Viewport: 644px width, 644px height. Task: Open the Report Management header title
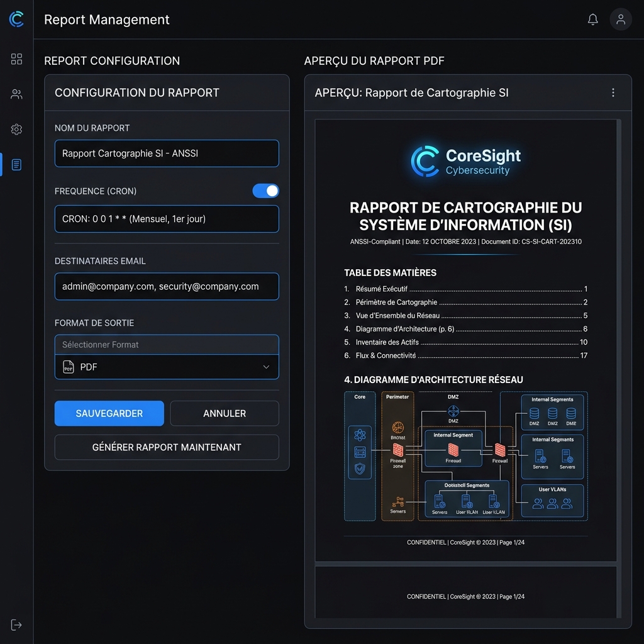pos(106,19)
